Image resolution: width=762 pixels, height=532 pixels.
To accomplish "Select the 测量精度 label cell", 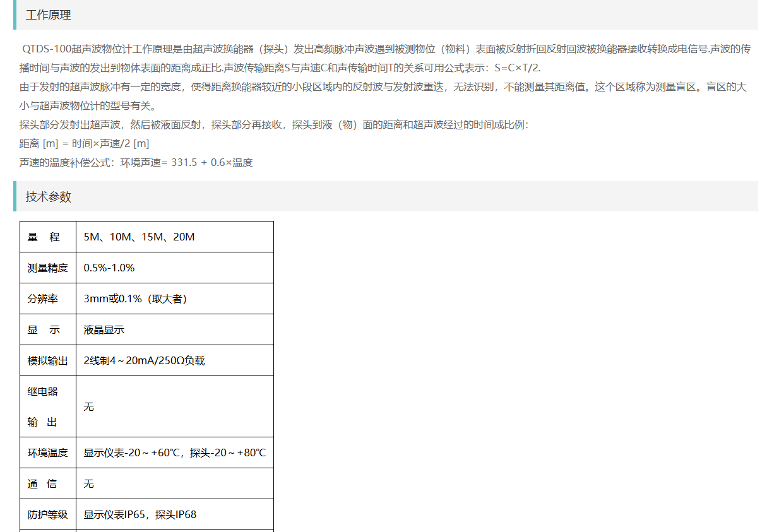I will 47,268.
